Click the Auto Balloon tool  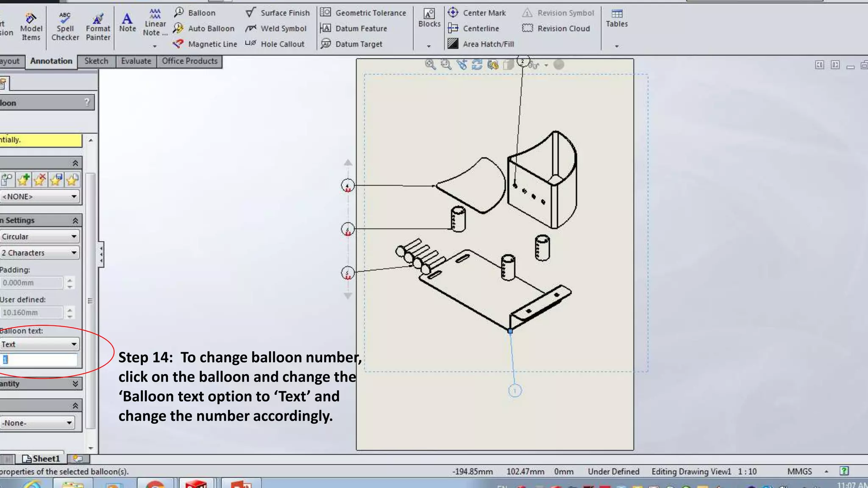pyautogui.click(x=204, y=28)
